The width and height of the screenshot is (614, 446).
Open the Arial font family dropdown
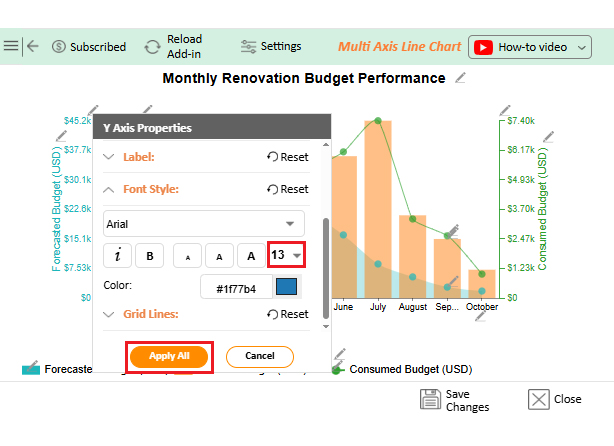coord(204,224)
